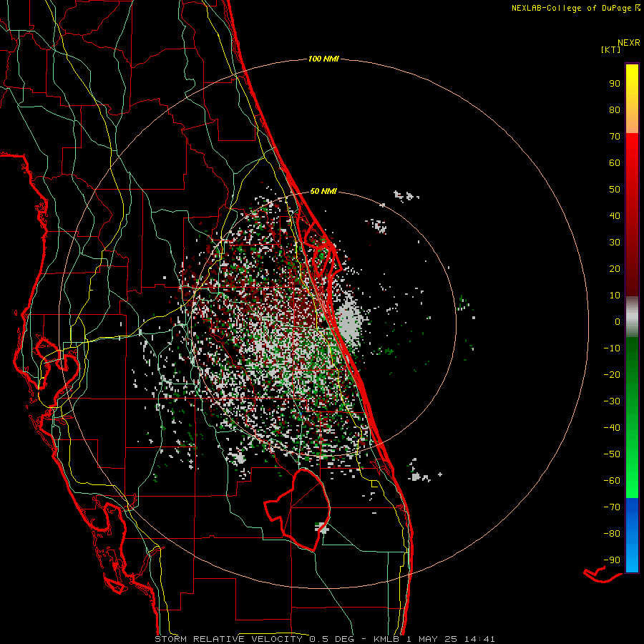
Task: Click the 14:41 timestamp in caption
Action: (x=479, y=639)
